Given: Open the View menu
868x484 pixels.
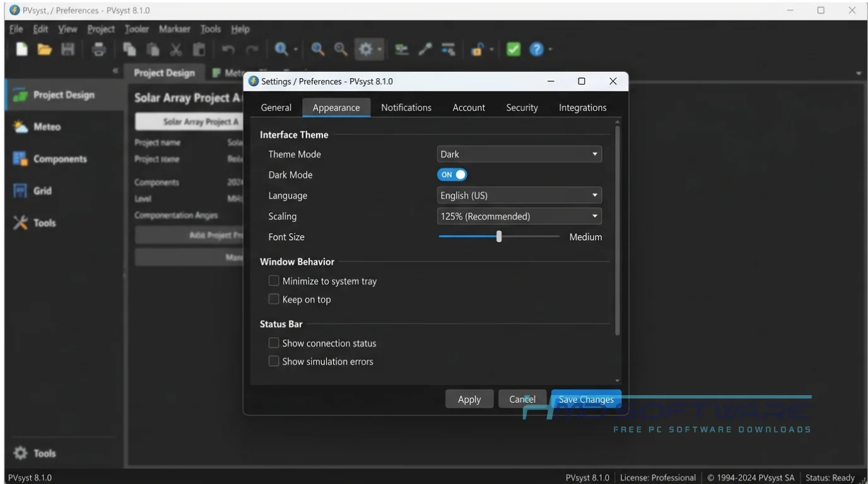Looking at the screenshot, I should pyautogui.click(x=67, y=29).
